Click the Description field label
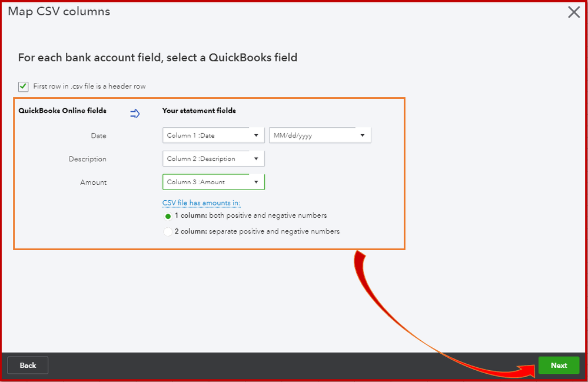This screenshot has height=382, width=588. [x=87, y=159]
